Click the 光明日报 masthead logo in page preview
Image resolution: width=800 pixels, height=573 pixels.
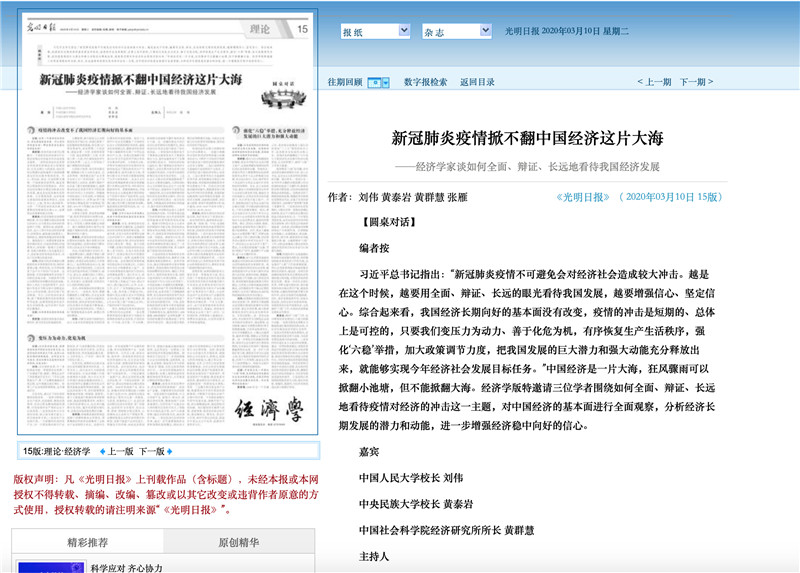click(41, 28)
